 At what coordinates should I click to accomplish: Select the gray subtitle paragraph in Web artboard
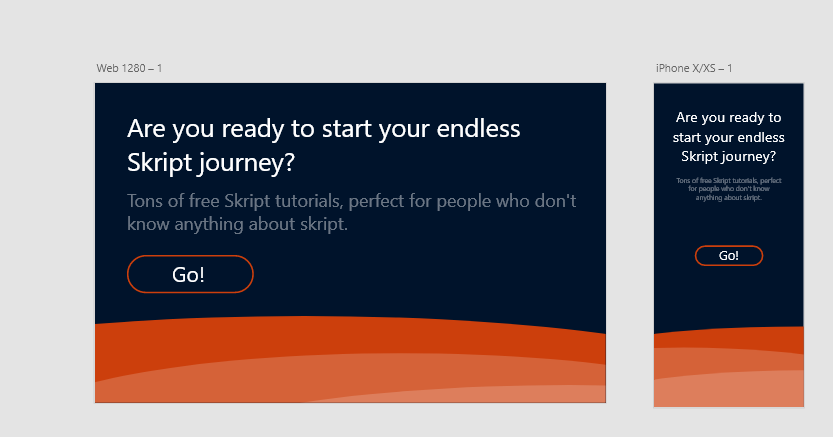point(351,212)
